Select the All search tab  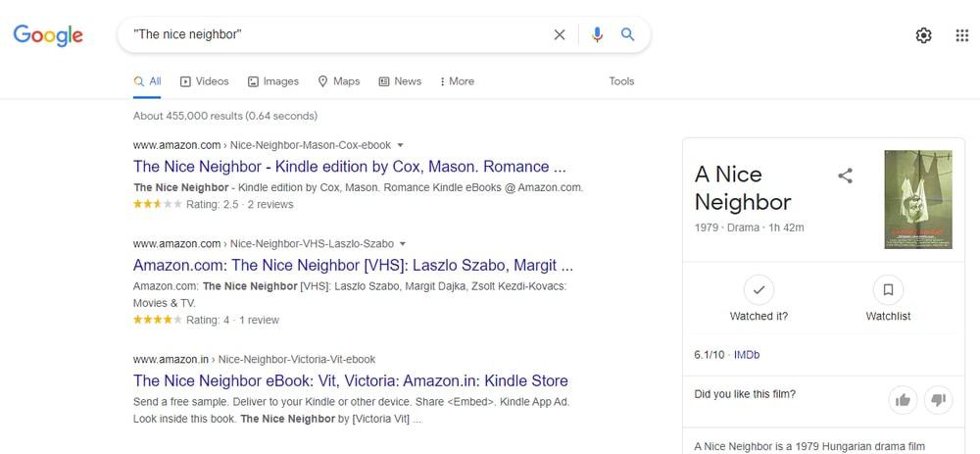(148, 81)
